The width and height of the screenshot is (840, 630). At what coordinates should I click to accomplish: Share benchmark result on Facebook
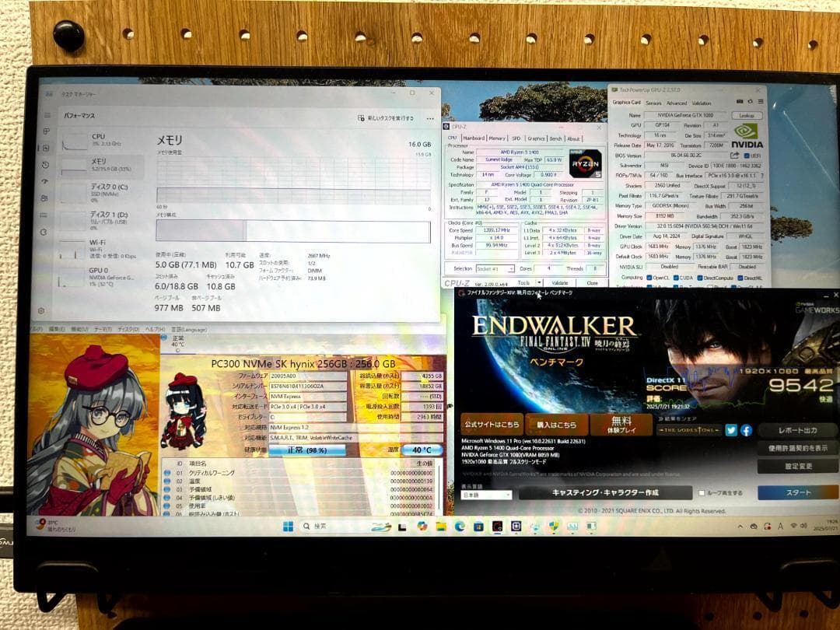click(x=746, y=430)
